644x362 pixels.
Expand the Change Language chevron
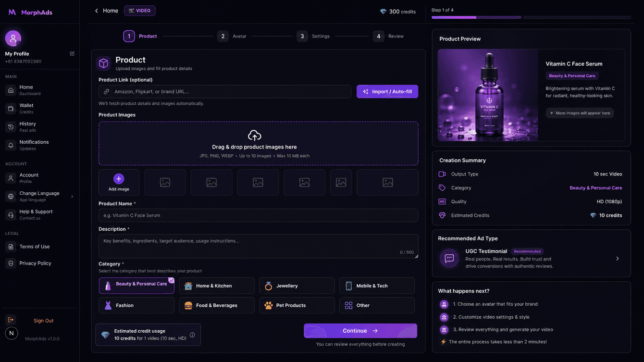[x=72, y=197]
